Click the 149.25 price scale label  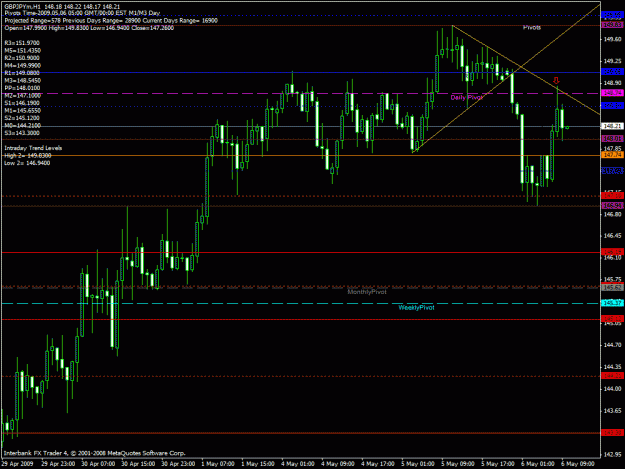tap(612, 61)
